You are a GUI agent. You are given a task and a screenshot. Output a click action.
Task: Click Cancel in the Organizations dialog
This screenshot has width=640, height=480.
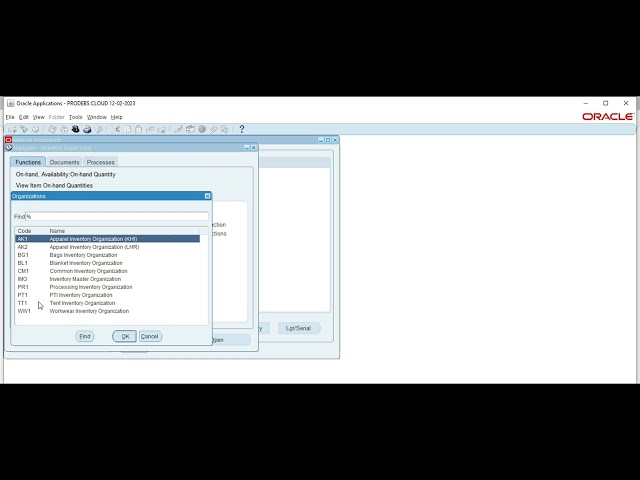point(150,336)
